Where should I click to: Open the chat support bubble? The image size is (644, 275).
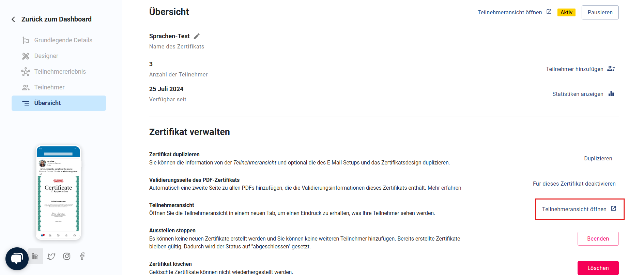[x=17, y=259]
